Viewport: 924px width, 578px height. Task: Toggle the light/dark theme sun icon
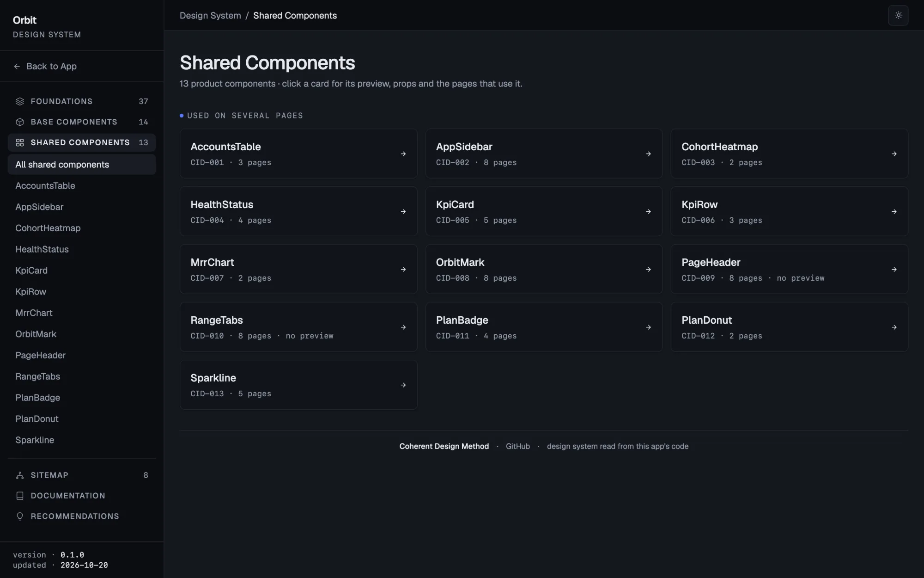898,15
